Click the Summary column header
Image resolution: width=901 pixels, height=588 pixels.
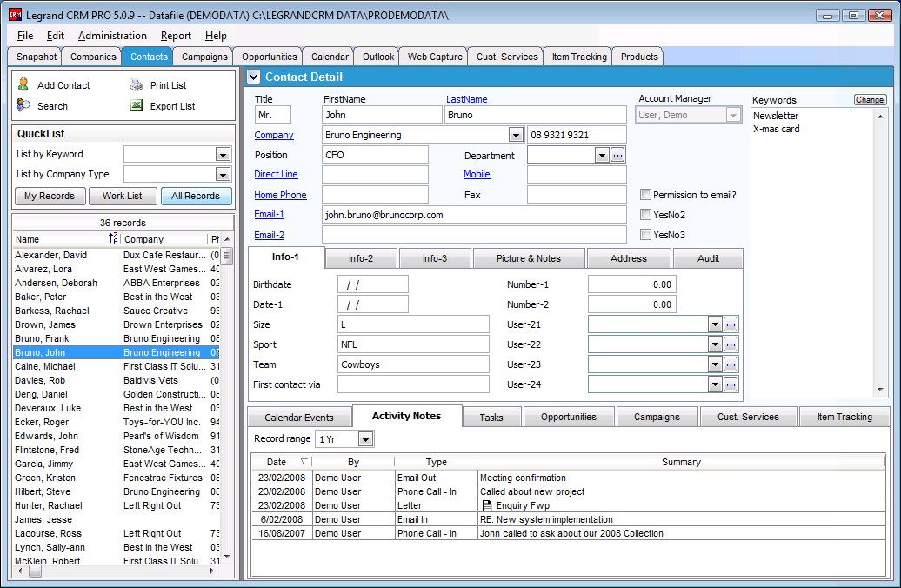pyautogui.click(x=681, y=462)
